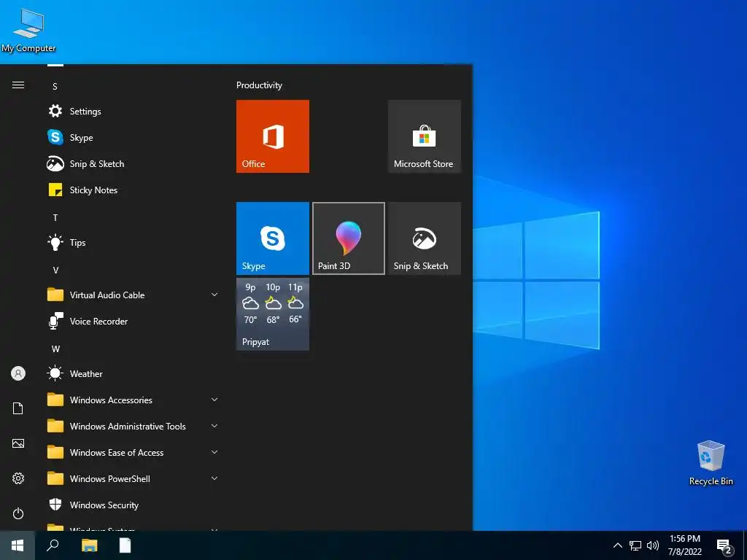747x560 pixels.
Task: Click the letter W group header
Action: [x=55, y=349]
